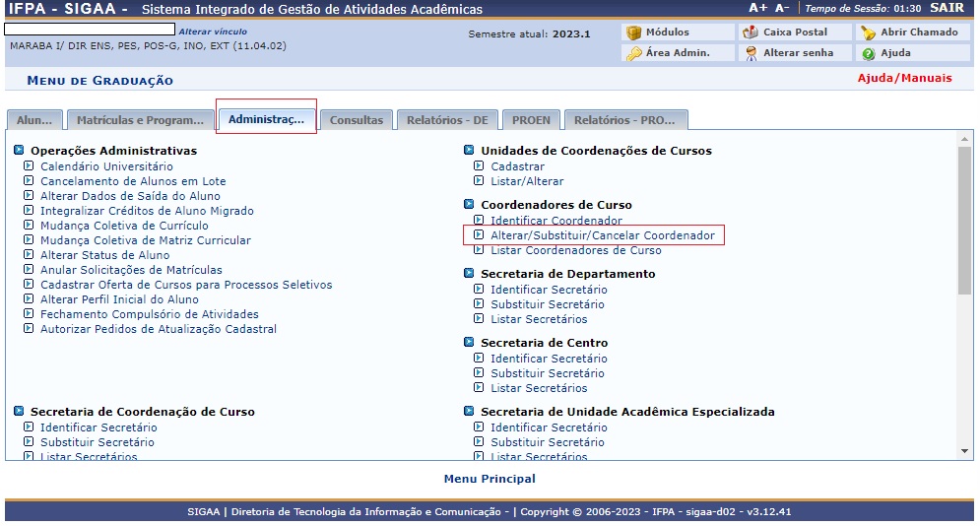
Task: Open Alterar Dados de Saída do Aluno
Action: click(130, 196)
